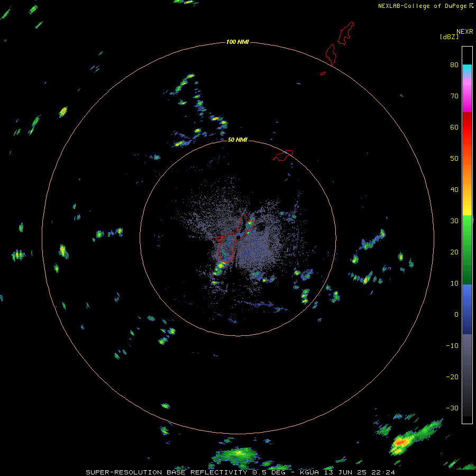476x476 pixels.
Task: Click the 0 value on the dBZ scale
Action: (x=456, y=315)
